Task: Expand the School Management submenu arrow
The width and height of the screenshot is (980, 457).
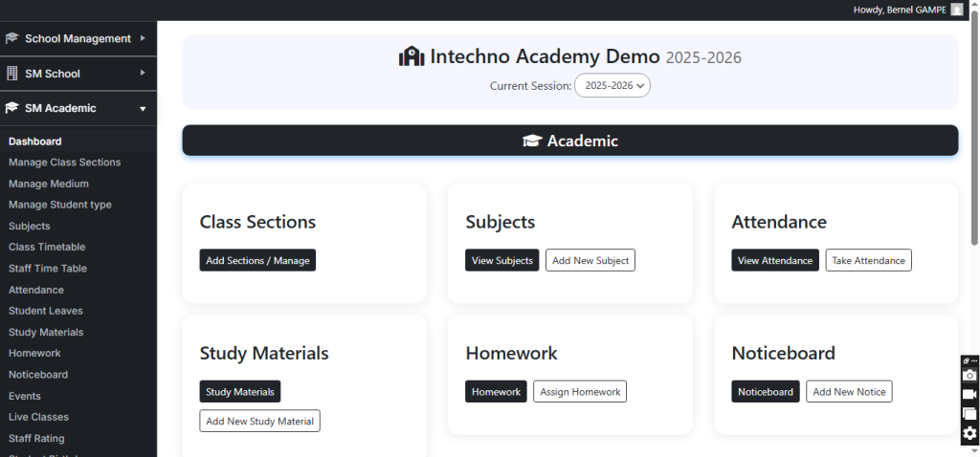Action: [142, 38]
